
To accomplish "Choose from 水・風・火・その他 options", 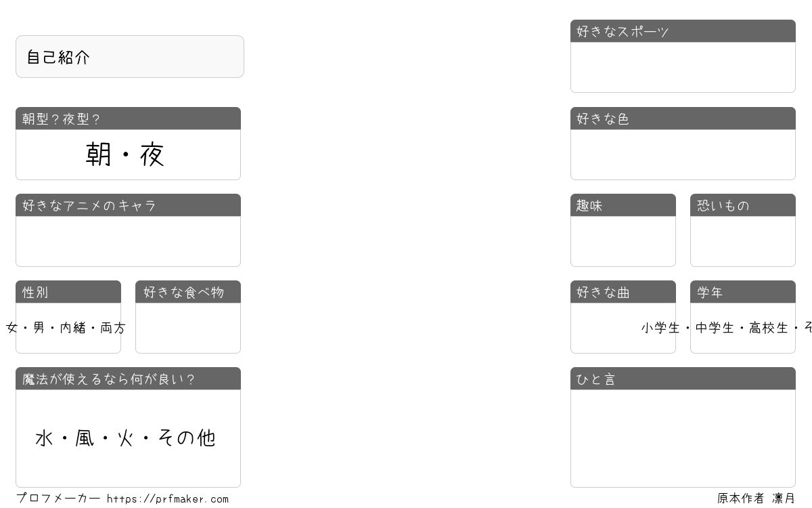I will pyautogui.click(x=125, y=438).
